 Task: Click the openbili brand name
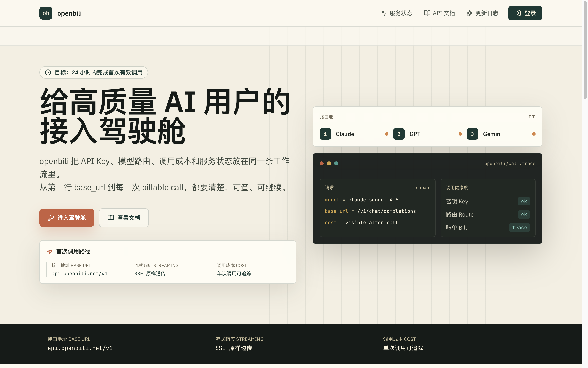(x=69, y=13)
